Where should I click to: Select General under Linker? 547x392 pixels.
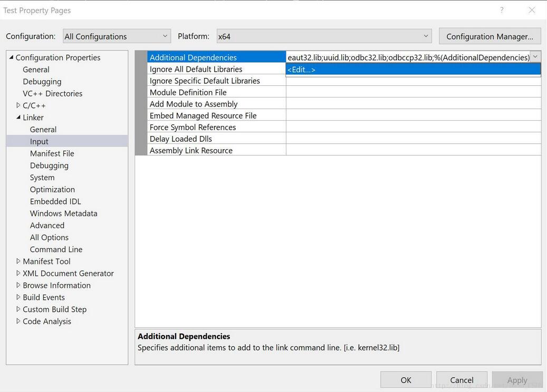click(43, 130)
